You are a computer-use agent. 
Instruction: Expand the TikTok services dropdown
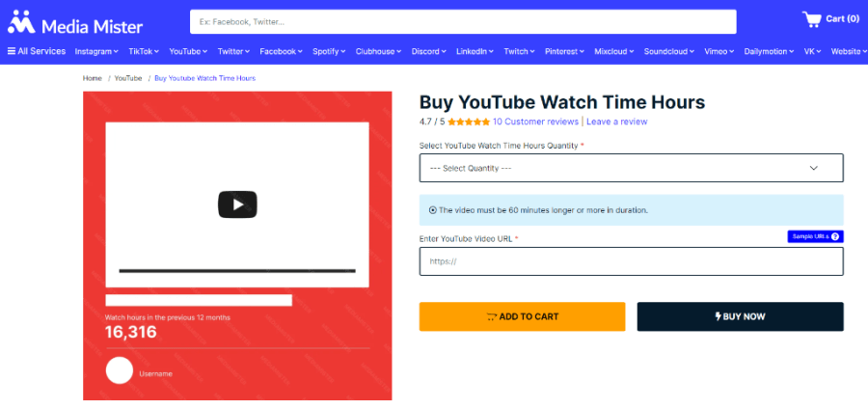pyautogui.click(x=144, y=51)
